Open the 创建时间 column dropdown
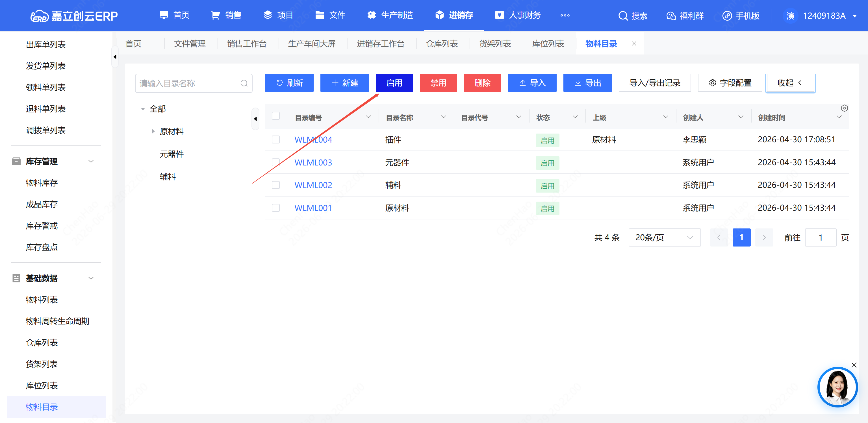 tap(839, 117)
